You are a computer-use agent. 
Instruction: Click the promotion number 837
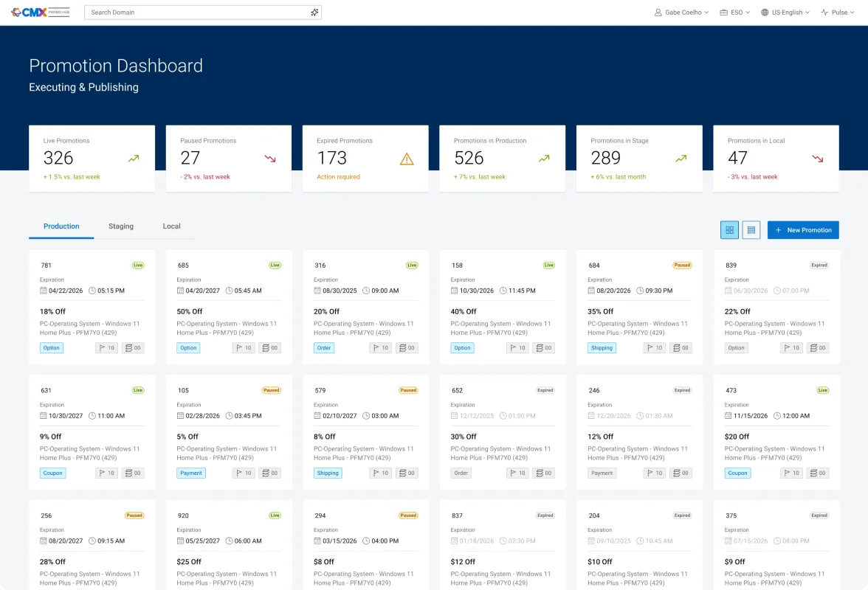tap(458, 516)
